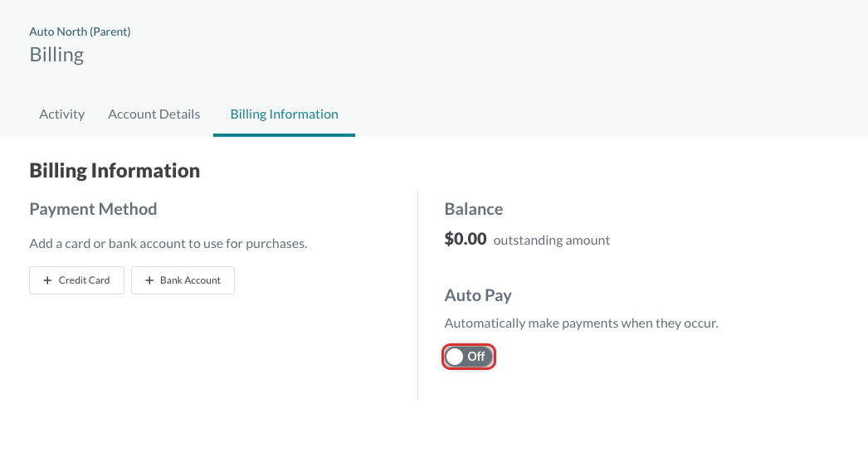
Task: Click the Billing page title
Action: (56, 55)
